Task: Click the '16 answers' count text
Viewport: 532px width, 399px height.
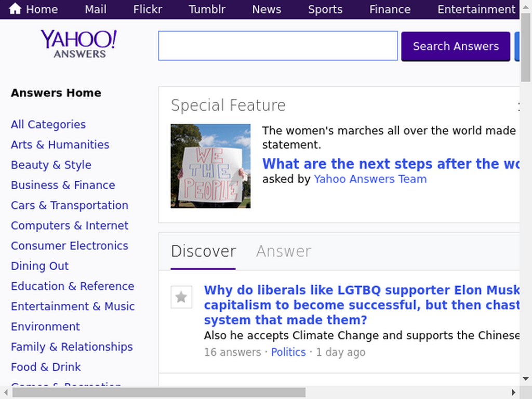Action: [232, 352]
